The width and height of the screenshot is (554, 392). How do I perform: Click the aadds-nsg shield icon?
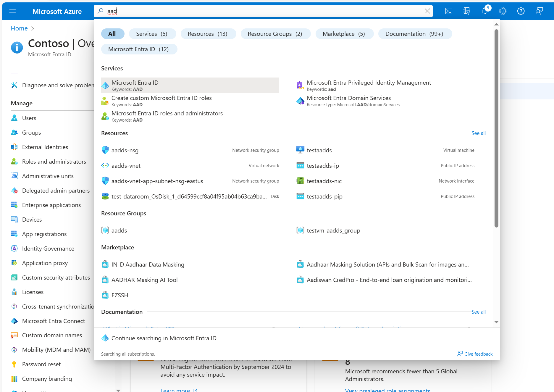[105, 150]
